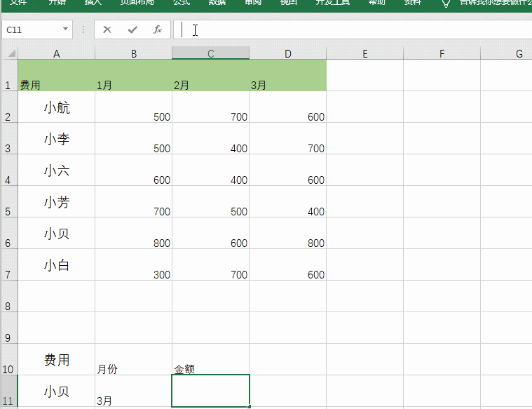Image resolution: width=532 pixels, height=409 pixels.
Task: Click the Enter checkmark in formula bar
Action: [x=132, y=30]
